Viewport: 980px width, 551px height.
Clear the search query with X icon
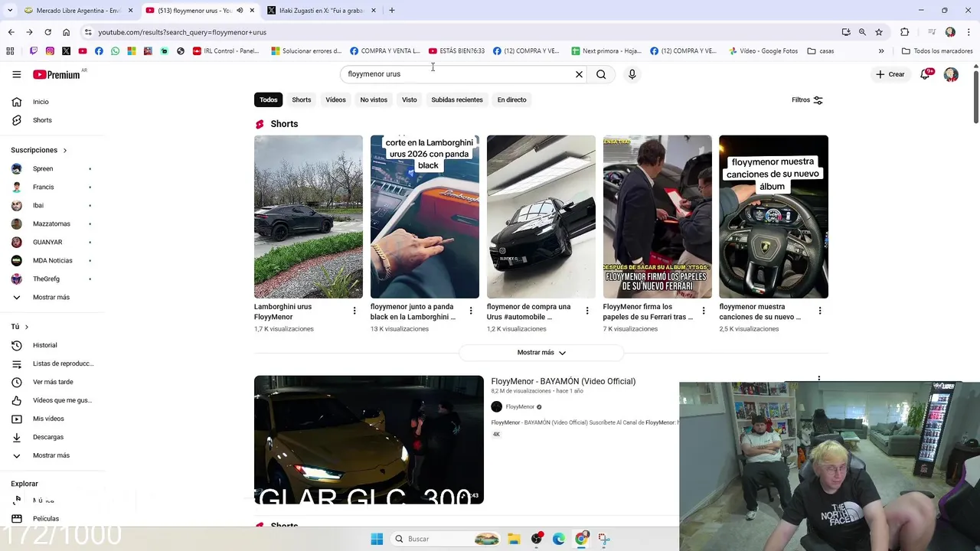click(x=579, y=74)
